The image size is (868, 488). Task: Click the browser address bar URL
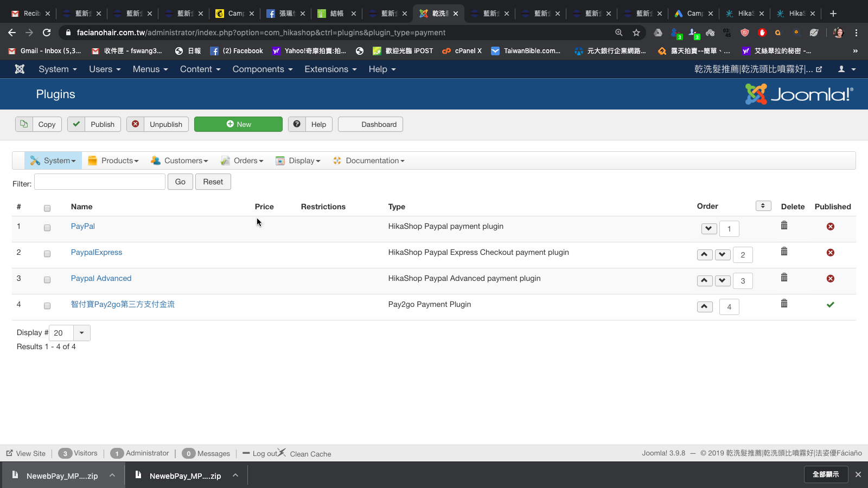pos(261,33)
